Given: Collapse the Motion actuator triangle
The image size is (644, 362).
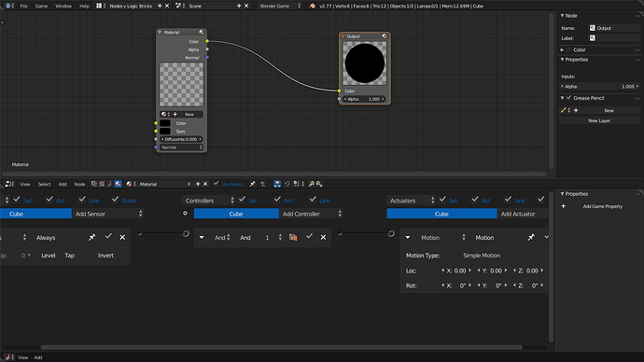Looking at the screenshot, I should pos(408,237).
